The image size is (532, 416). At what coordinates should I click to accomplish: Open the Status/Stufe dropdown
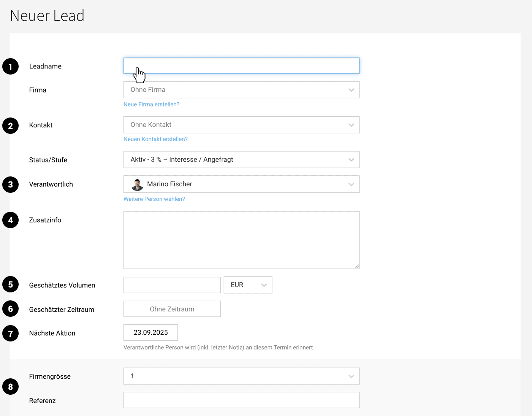tap(241, 159)
